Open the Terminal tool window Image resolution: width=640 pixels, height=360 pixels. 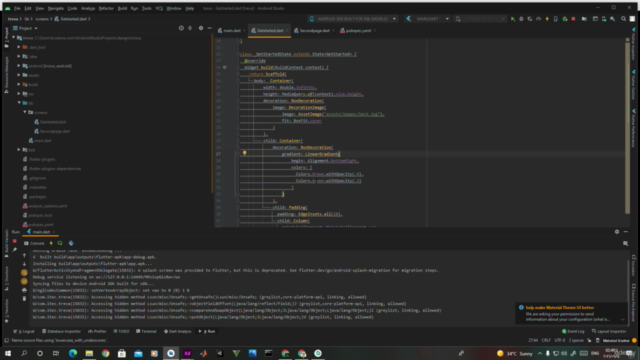click(x=146, y=331)
